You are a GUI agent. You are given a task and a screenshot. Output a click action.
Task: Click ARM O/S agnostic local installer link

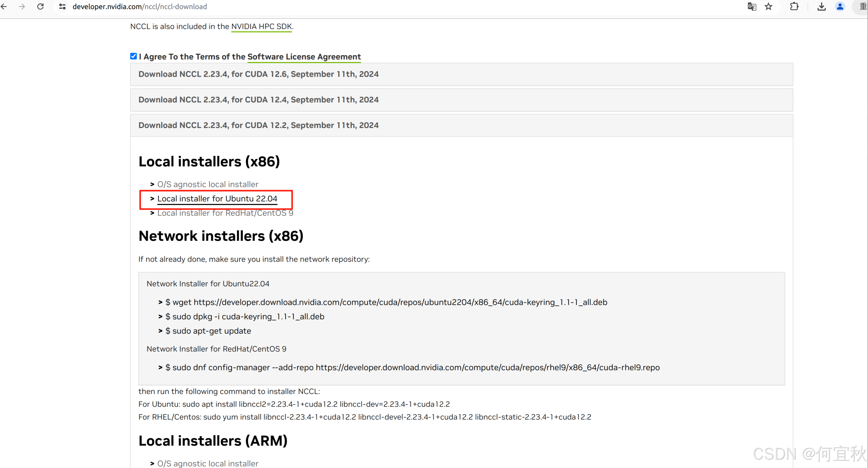tap(208, 463)
